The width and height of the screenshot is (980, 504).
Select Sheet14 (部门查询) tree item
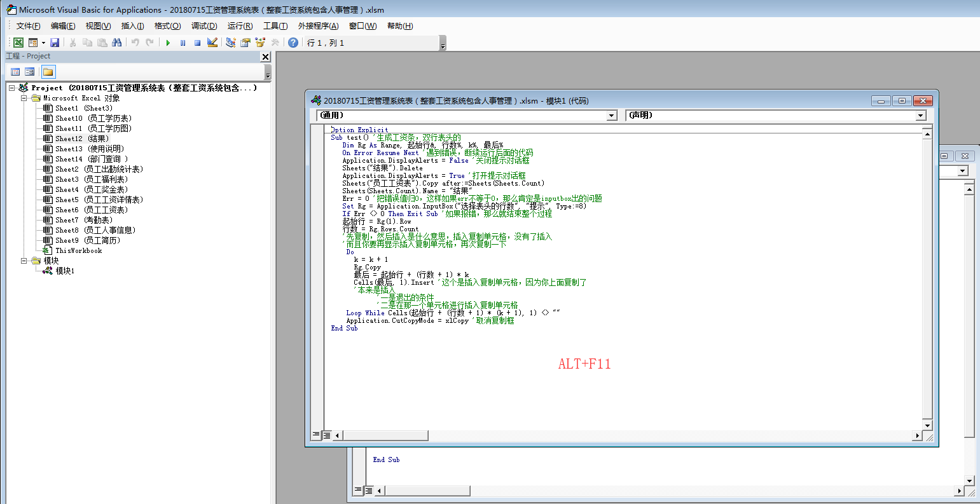coord(92,159)
